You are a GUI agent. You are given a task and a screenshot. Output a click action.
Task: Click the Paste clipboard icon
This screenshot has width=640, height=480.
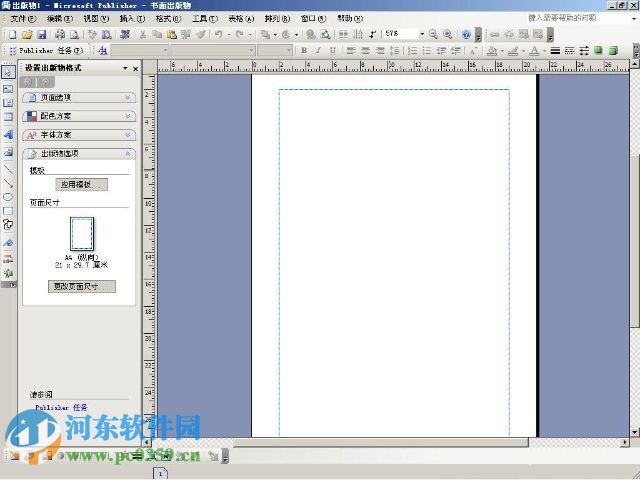tap(172, 35)
